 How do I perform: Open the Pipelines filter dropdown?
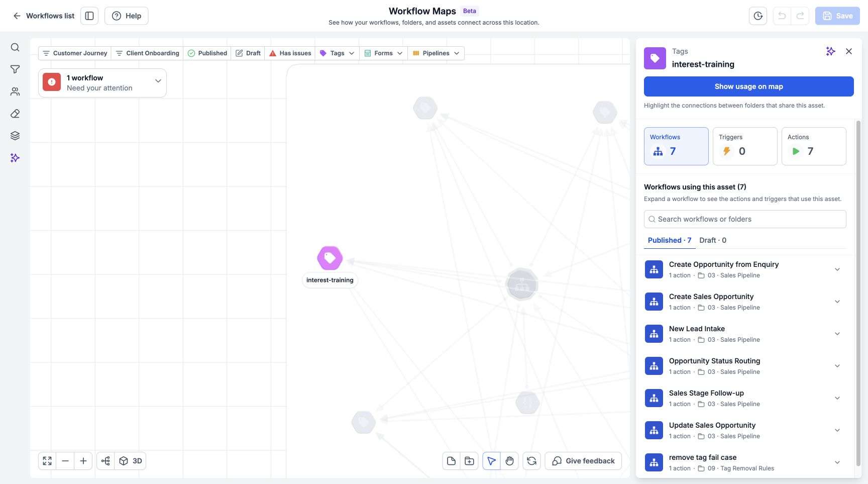(436, 53)
